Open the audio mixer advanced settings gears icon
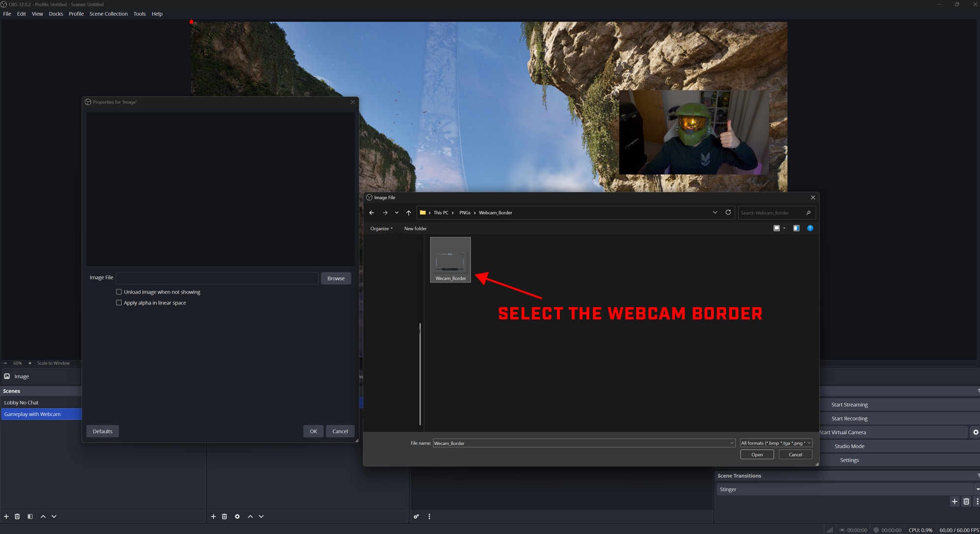980x534 pixels. (416, 516)
